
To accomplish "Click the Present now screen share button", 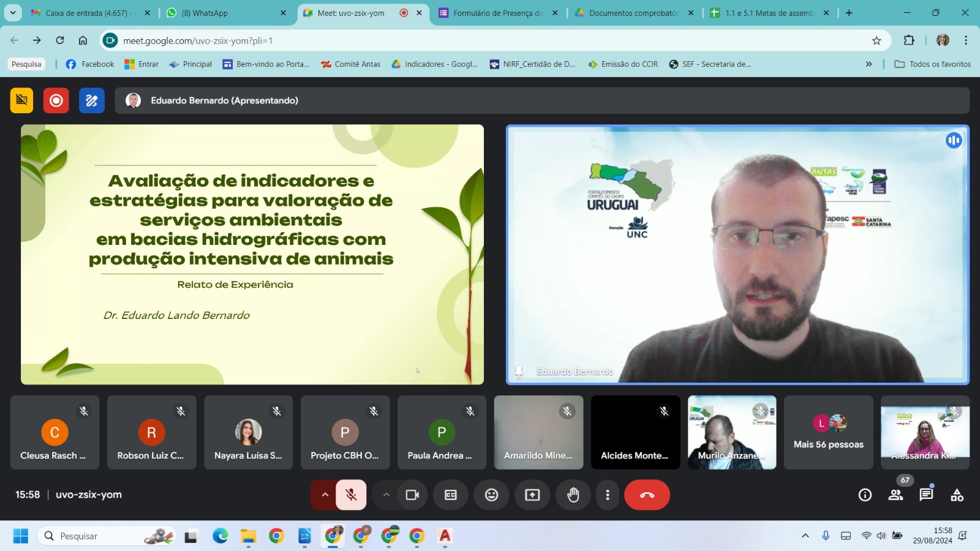I will [x=532, y=495].
